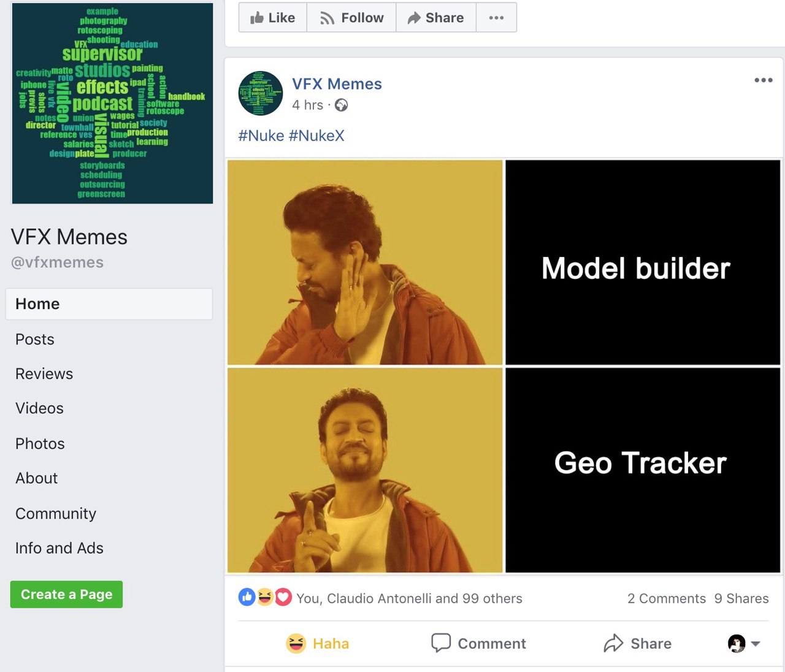Share the VFX Memes page
The width and height of the screenshot is (785, 672).
point(436,18)
